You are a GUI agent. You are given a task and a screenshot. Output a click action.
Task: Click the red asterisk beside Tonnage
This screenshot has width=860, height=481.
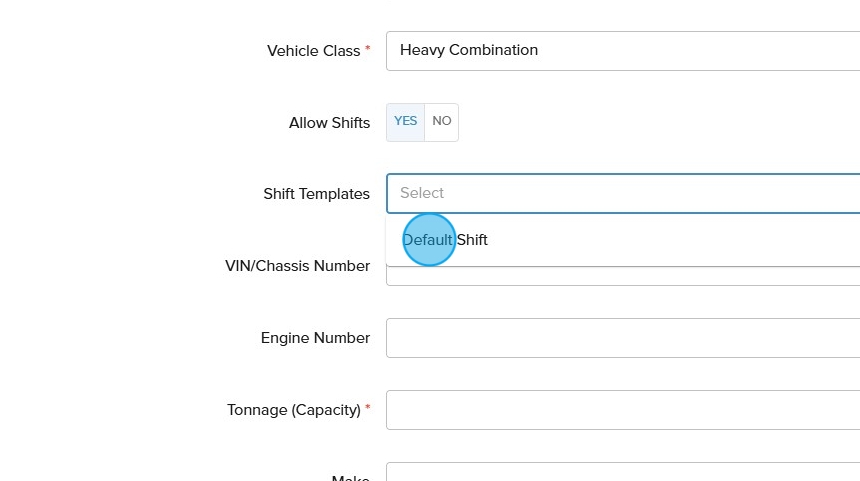coord(367,407)
